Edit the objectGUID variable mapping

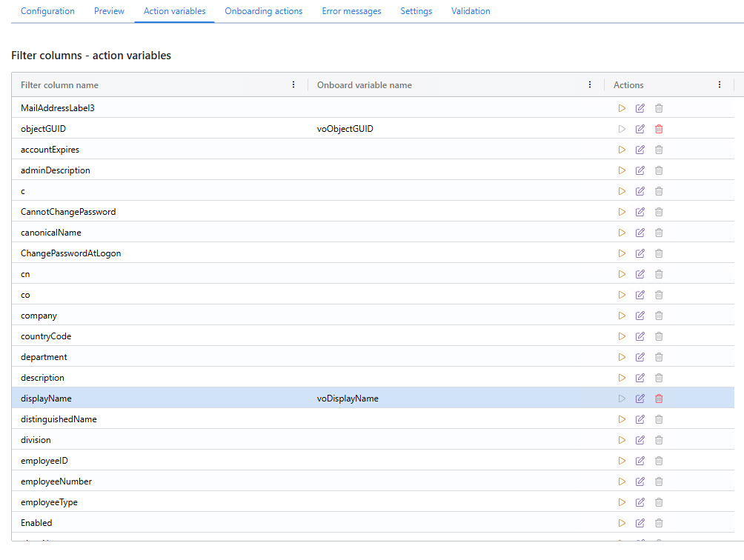click(640, 129)
